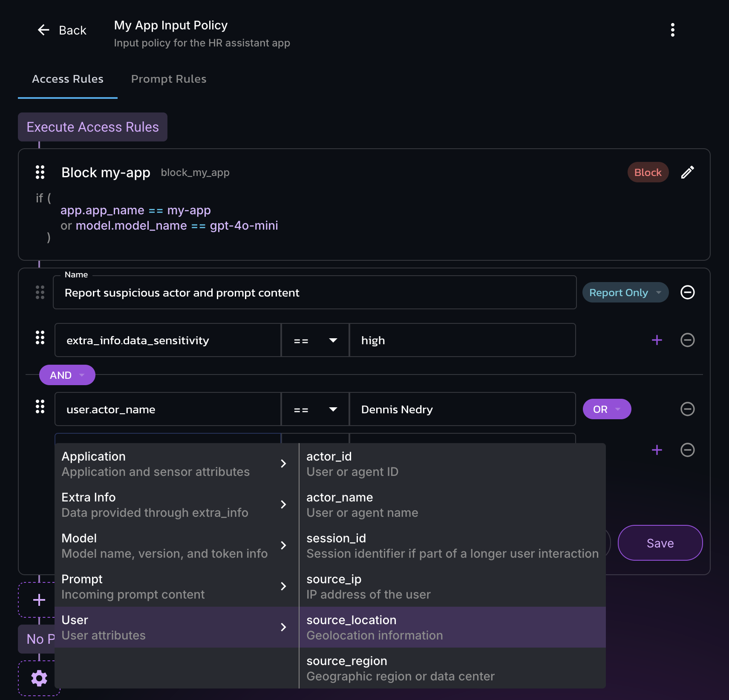Viewport: 729px width, 700px height.
Task: Add condition after data_sensitivity row using plus
Action: click(657, 340)
